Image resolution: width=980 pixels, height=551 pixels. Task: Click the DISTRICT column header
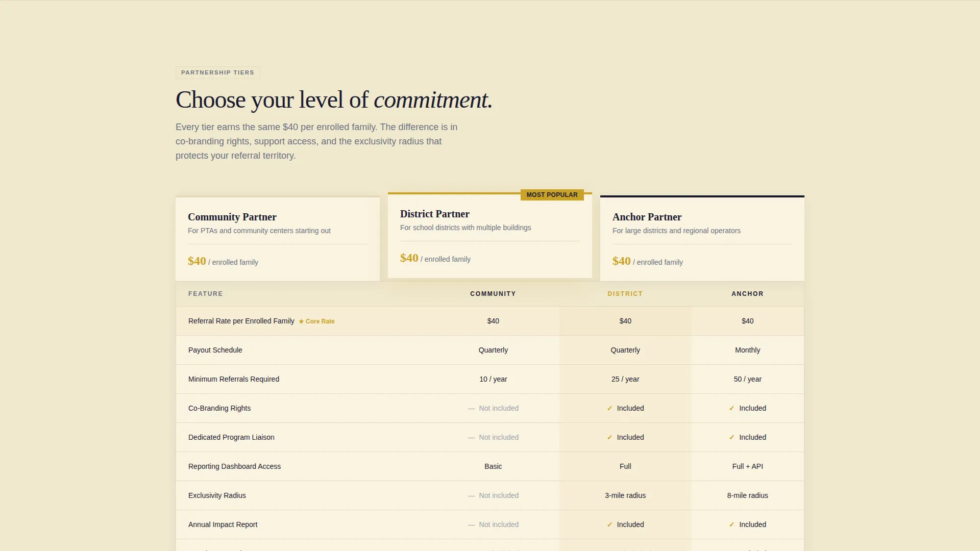[625, 294]
